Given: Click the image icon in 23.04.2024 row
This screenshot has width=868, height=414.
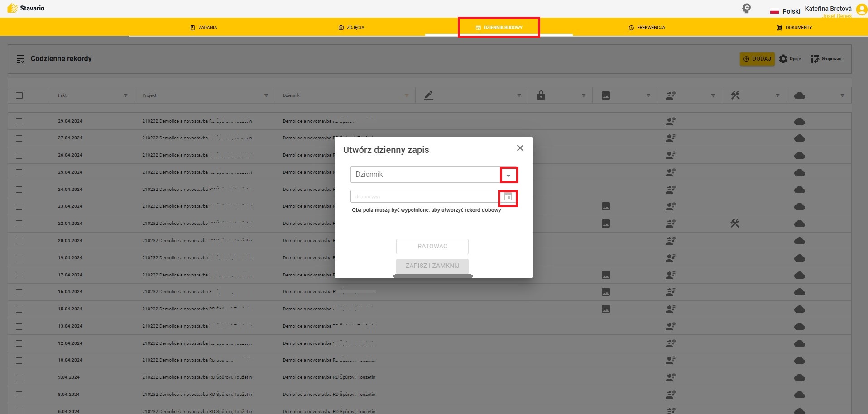Looking at the screenshot, I should [606, 206].
